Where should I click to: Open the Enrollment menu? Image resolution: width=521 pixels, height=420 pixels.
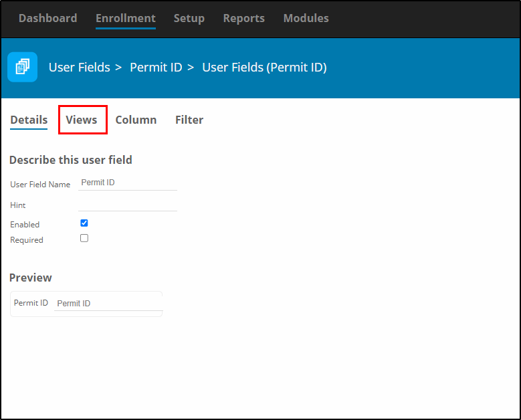pyautogui.click(x=126, y=18)
